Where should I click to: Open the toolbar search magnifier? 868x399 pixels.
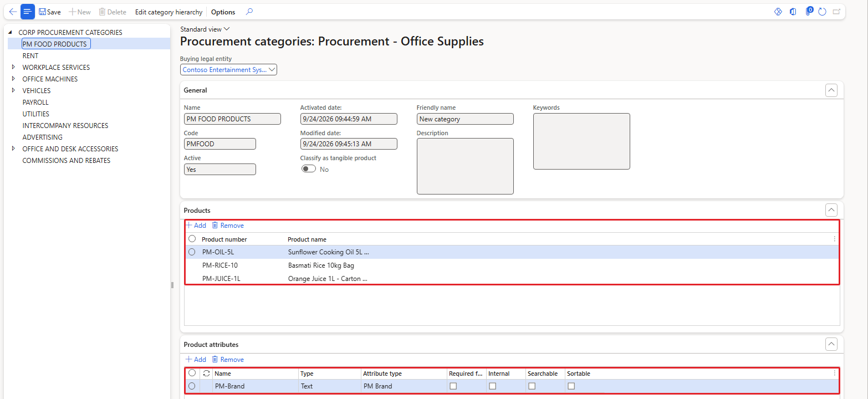pos(249,12)
